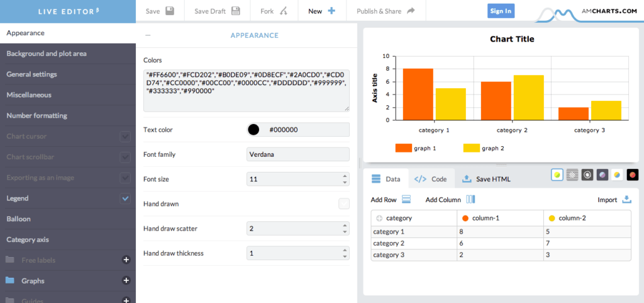The height and width of the screenshot is (303, 644).
Task: Adjust the Hand draw thickness stepper
Action: [345, 253]
